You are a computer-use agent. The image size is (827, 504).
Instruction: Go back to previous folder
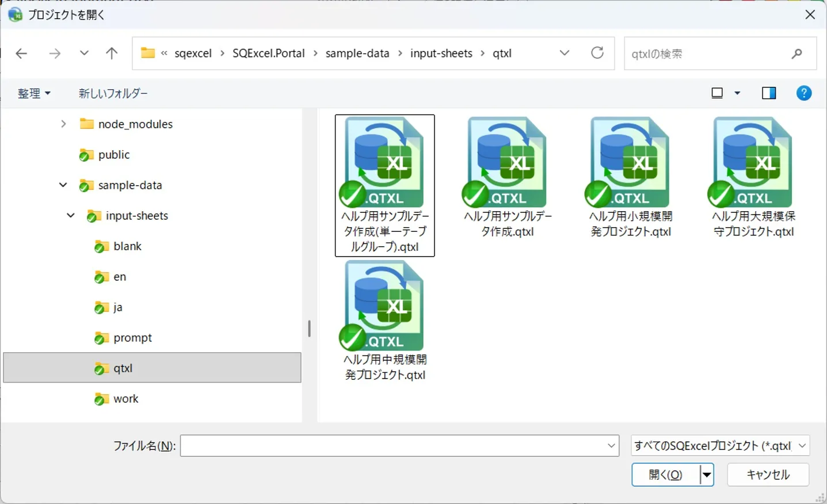click(x=21, y=54)
